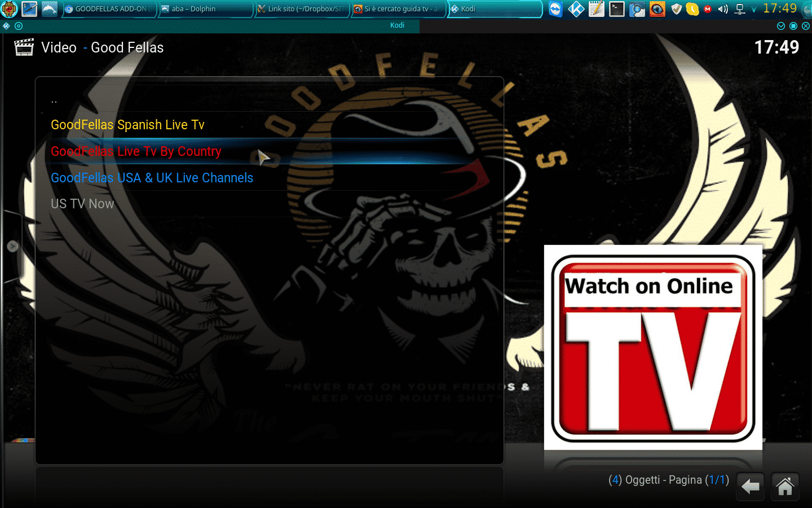This screenshot has height=508, width=812.
Task: Go to Kodi home with house button
Action: pyautogui.click(x=785, y=487)
